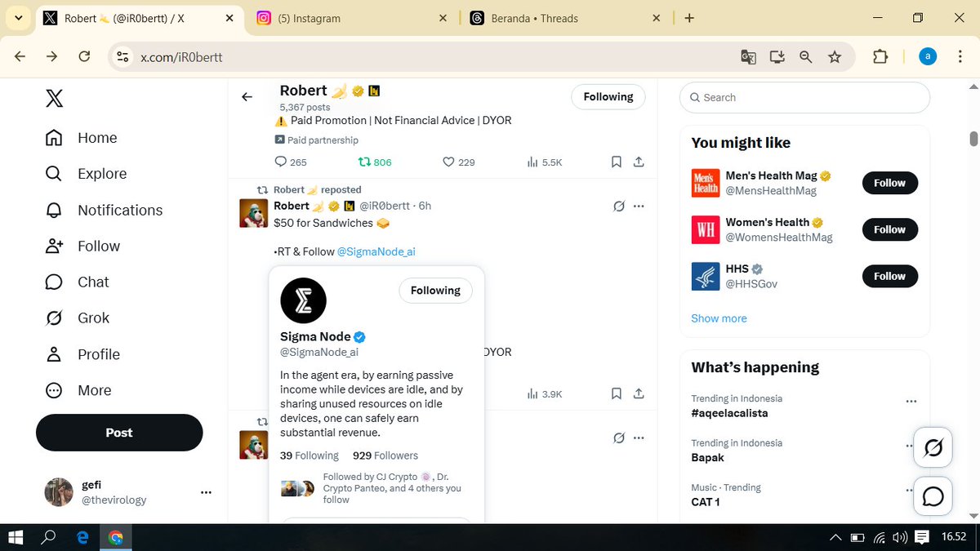This screenshot has width=980, height=551.
Task: Click the X Search field
Action: pyautogui.click(x=804, y=97)
